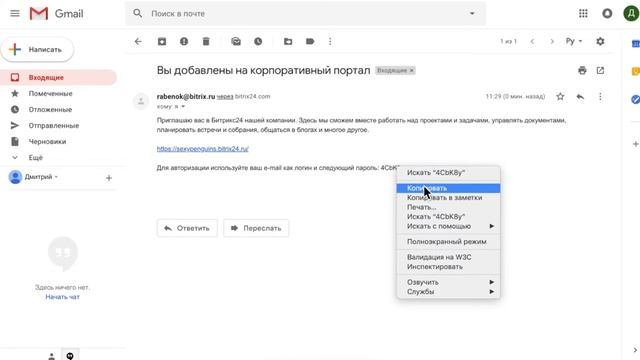The height and width of the screenshot is (360, 640).
Task: Switch to Hangouts contacts tab
Action: point(51,356)
